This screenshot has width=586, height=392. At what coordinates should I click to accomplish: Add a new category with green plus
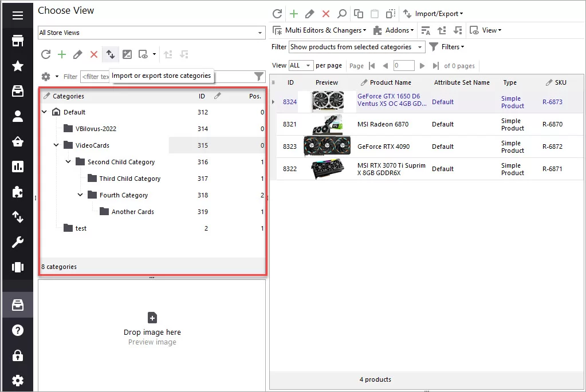pyautogui.click(x=62, y=54)
